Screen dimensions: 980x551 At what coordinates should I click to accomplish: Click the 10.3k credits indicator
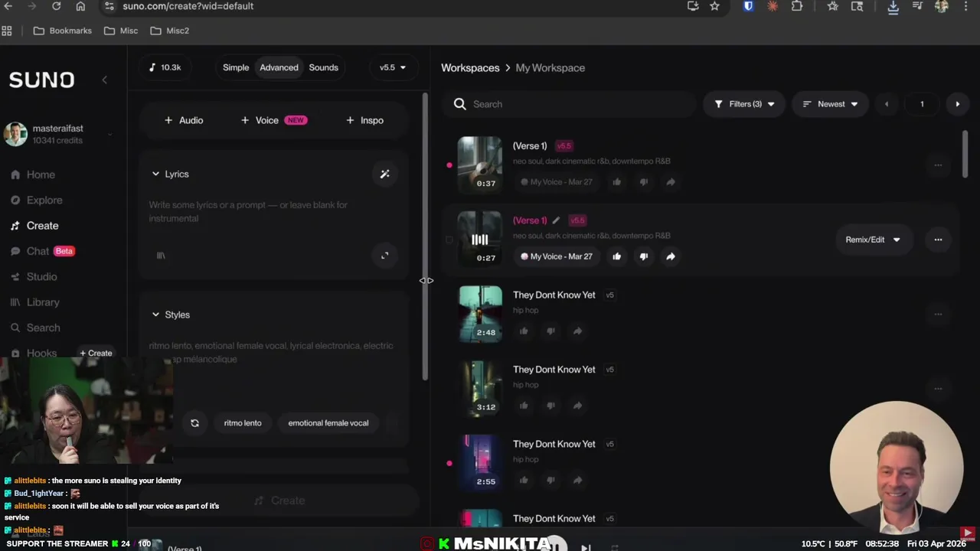click(165, 67)
